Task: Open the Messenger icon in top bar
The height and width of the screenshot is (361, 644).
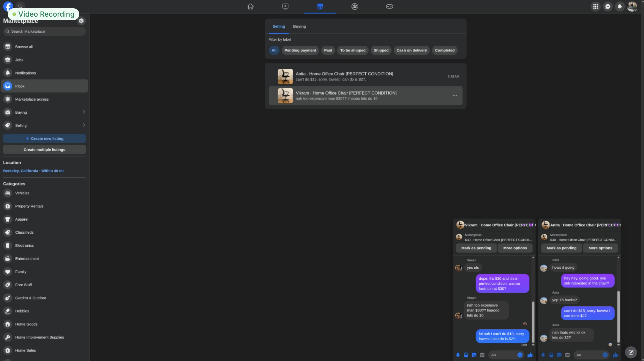Action: pos(608,7)
